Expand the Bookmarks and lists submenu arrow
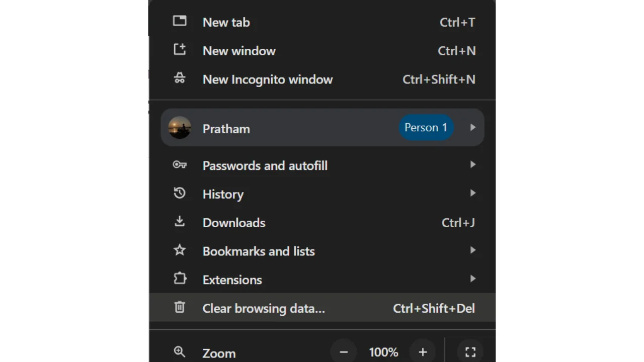 click(472, 250)
